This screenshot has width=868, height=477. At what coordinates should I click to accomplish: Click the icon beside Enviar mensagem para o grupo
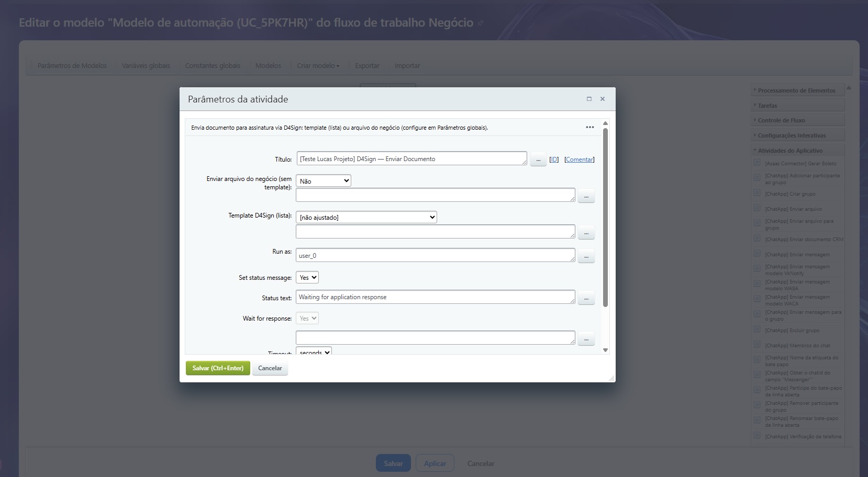pyautogui.click(x=757, y=314)
